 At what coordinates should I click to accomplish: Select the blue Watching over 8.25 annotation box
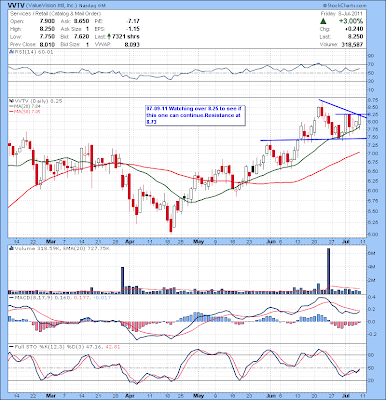pyautogui.click(x=195, y=115)
